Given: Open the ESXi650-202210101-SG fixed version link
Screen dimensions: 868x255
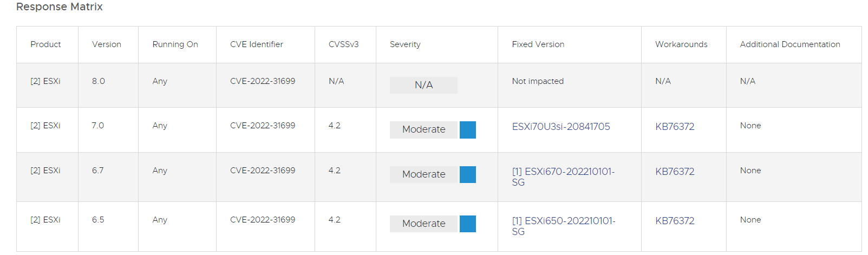Looking at the screenshot, I should pos(563,226).
